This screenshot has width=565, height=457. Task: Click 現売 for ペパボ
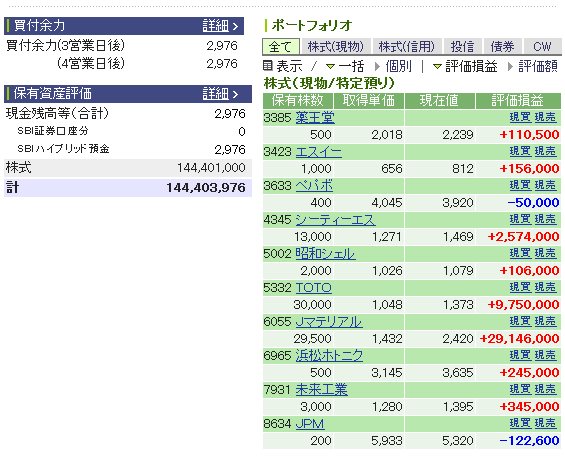tap(545, 185)
